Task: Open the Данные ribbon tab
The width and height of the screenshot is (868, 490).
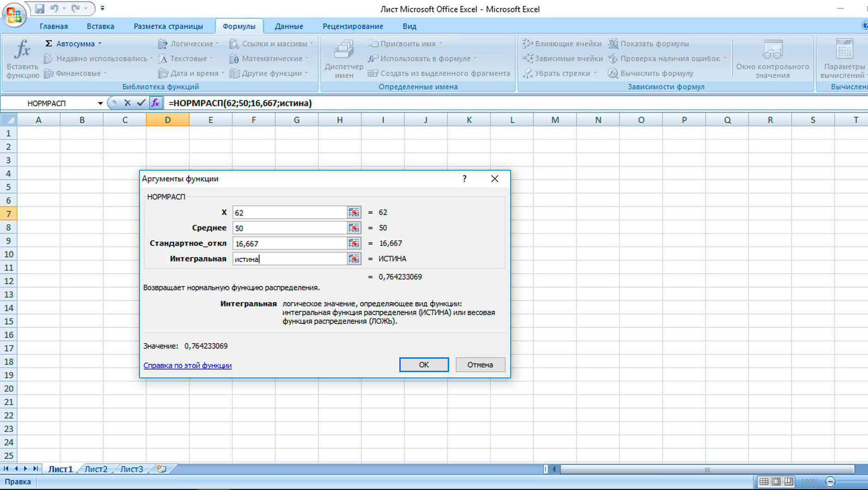Action: tap(289, 26)
